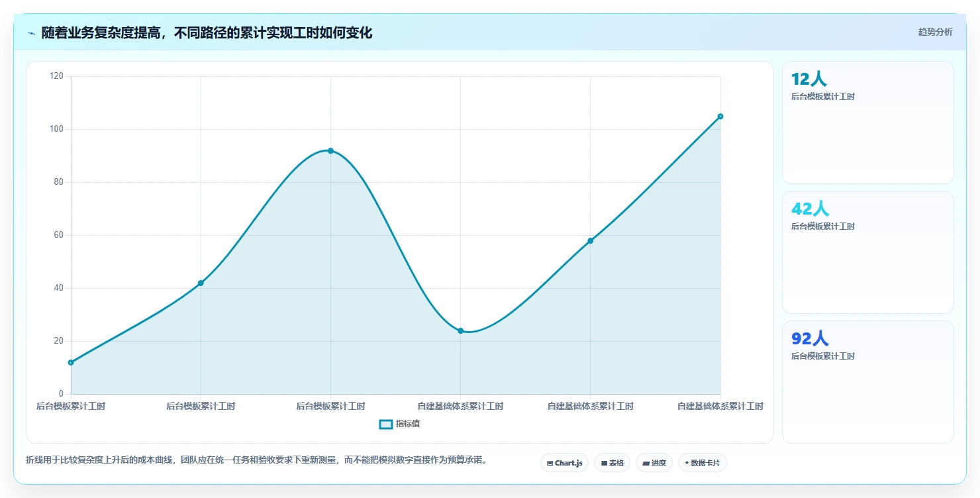Image resolution: width=980 pixels, height=498 pixels.
Task: Click the 后台模板累计工时 caption under 42人
Action: click(823, 226)
